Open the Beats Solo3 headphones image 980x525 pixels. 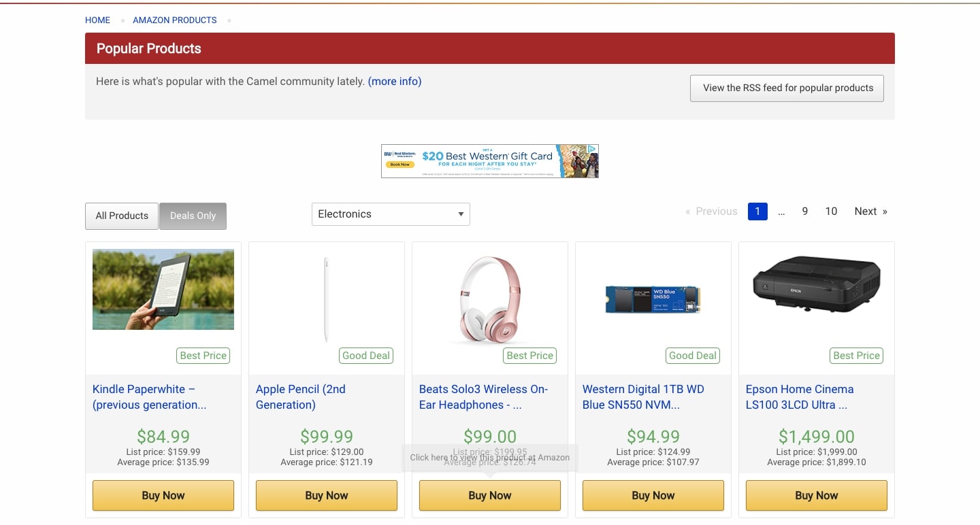tap(490, 299)
